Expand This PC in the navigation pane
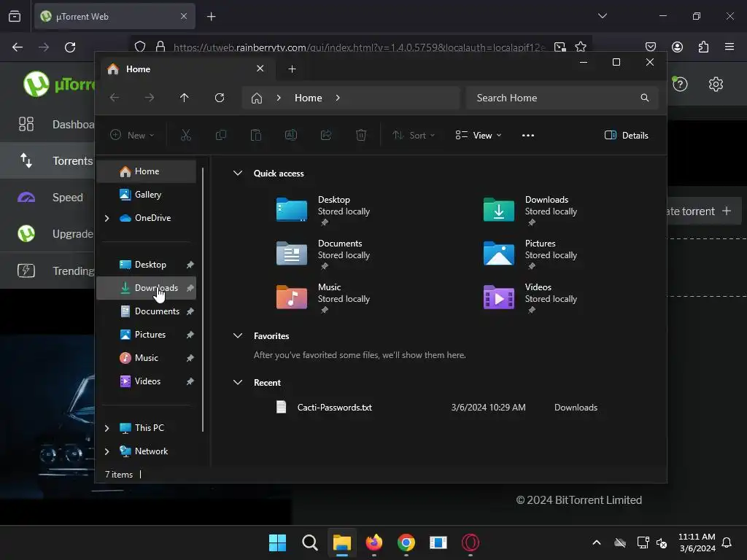Screen dimensions: 747x560 [107, 428]
